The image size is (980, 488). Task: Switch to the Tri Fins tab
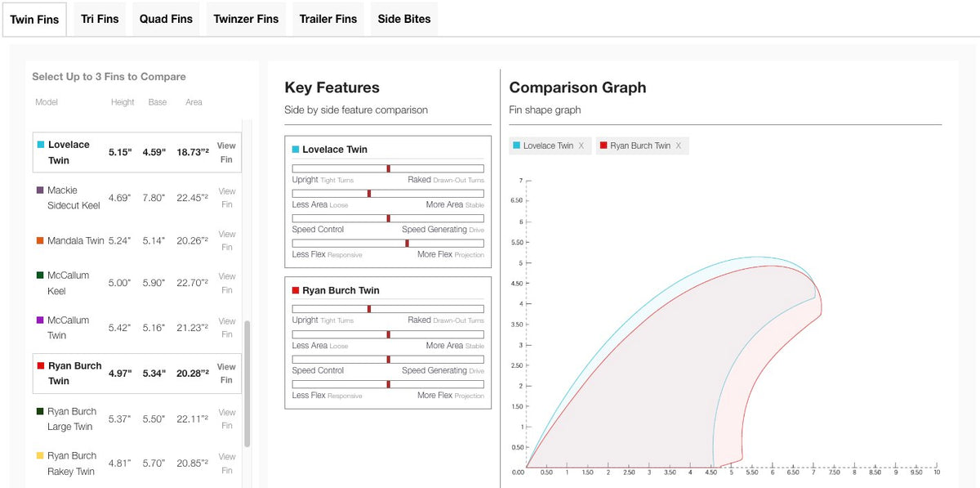pyautogui.click(x=100, y=19)
